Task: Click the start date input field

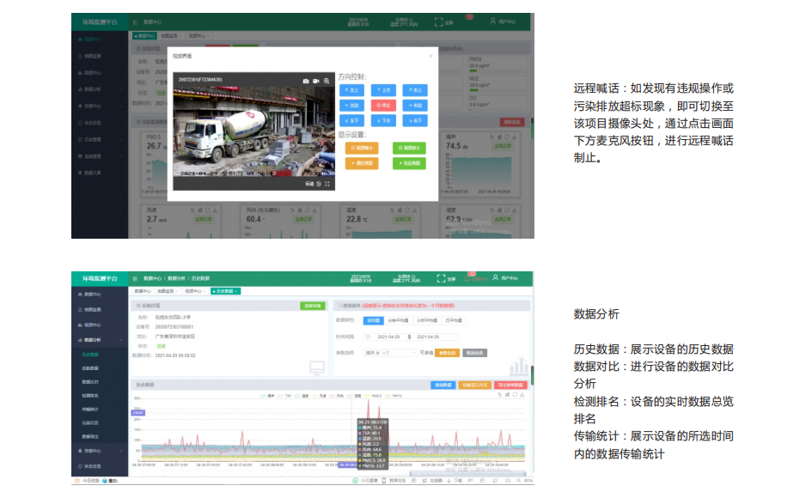Action: click(389, 337)
